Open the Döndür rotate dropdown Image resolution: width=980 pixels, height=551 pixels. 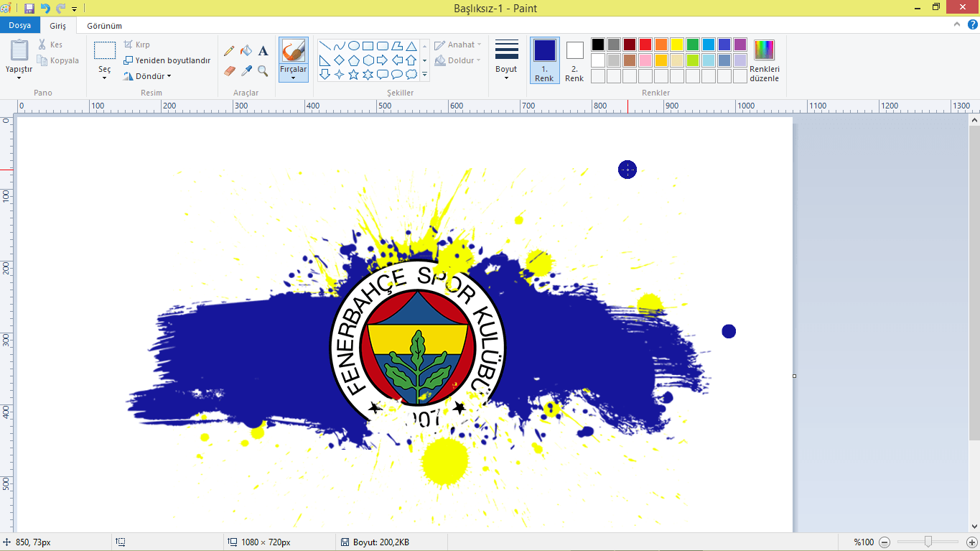pyautogui.click(x=148, y=76)
